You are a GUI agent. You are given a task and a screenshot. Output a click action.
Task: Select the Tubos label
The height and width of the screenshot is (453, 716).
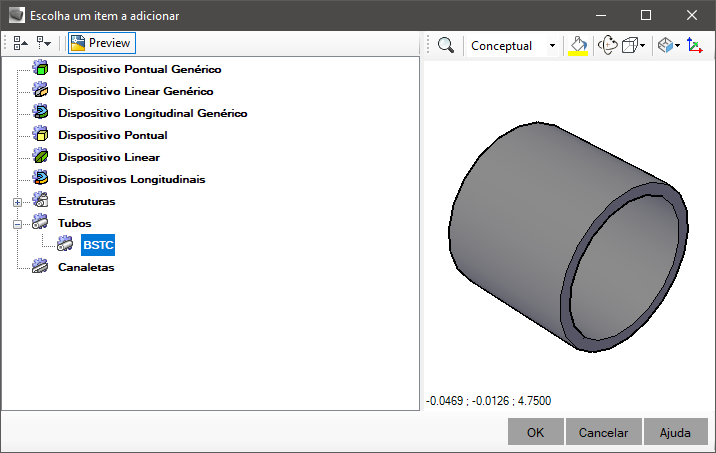point(74,223)
